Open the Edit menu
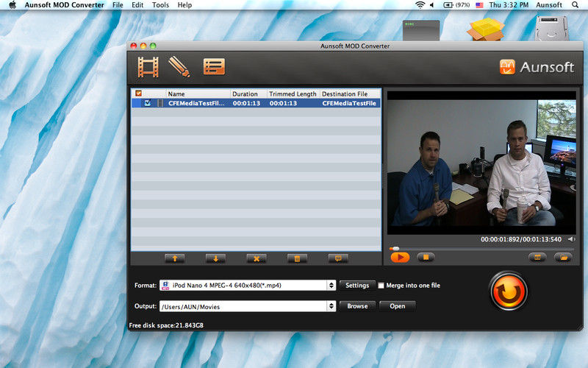 pos(137,5)
